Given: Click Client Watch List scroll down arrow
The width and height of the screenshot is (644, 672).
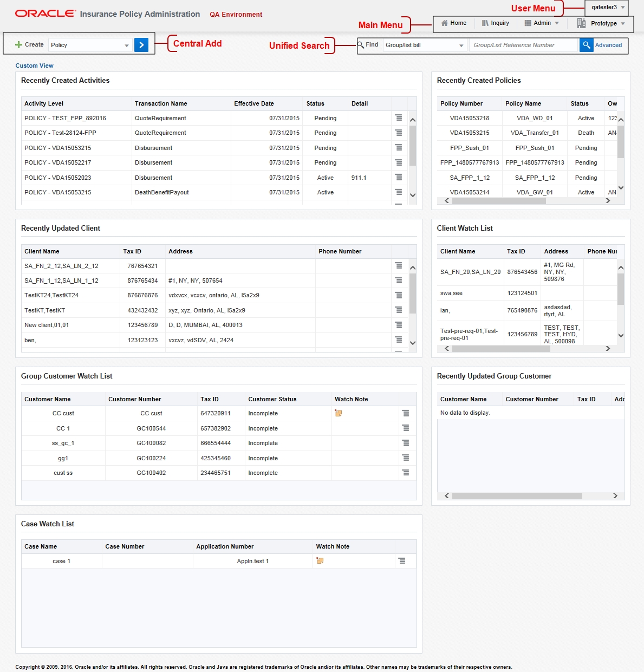Looking at the screenshot, I should [x=621, y=336].
